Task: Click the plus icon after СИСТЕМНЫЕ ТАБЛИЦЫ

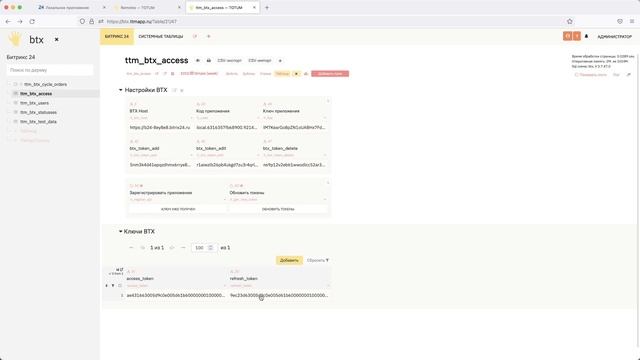Action: tap(209, 36)
